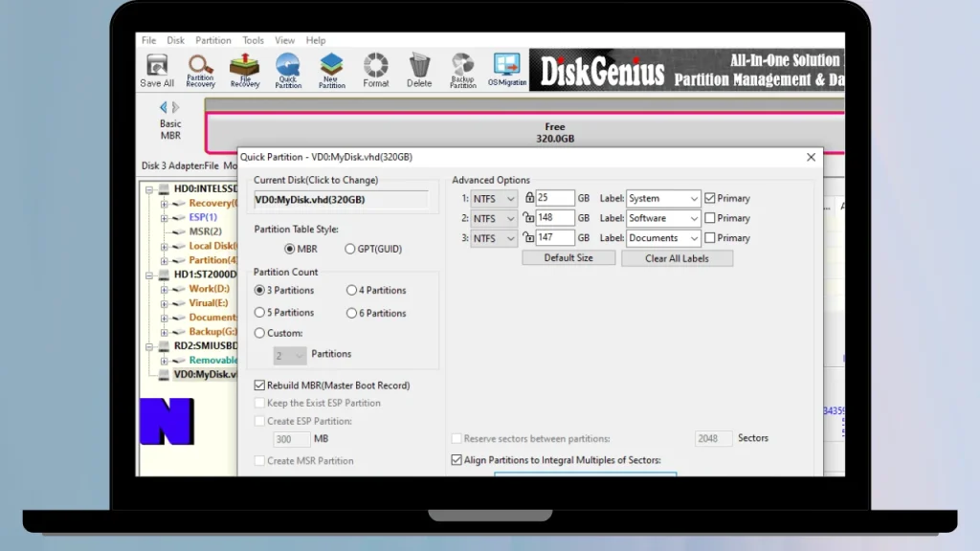Close the Quick Partition dialog
The image size is (980, 551).
click(811, 158)
